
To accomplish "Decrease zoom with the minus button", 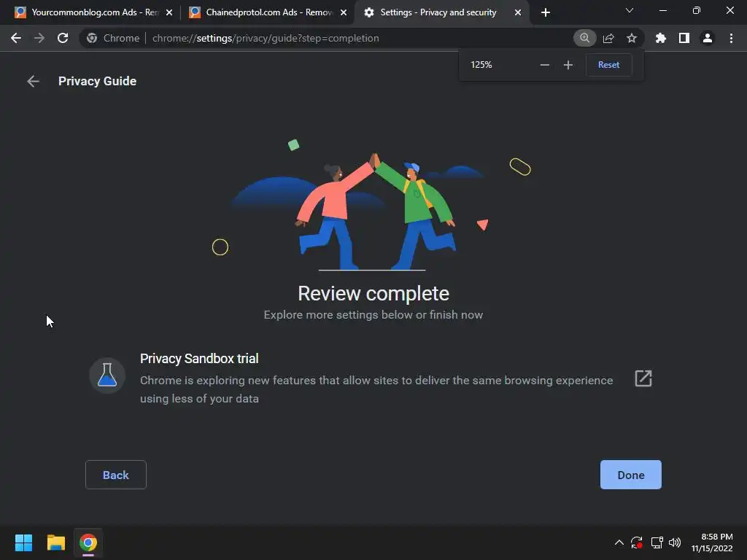I will [x=544, y=65].
